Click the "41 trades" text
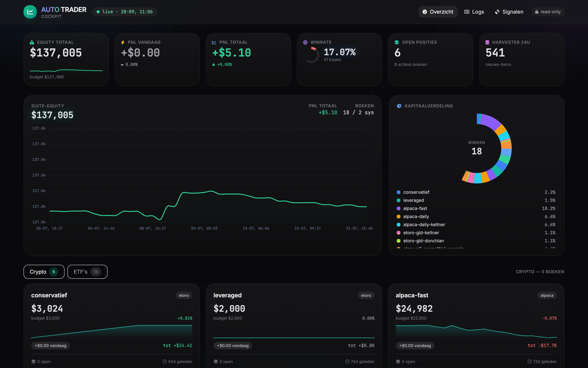 (332, 60)
